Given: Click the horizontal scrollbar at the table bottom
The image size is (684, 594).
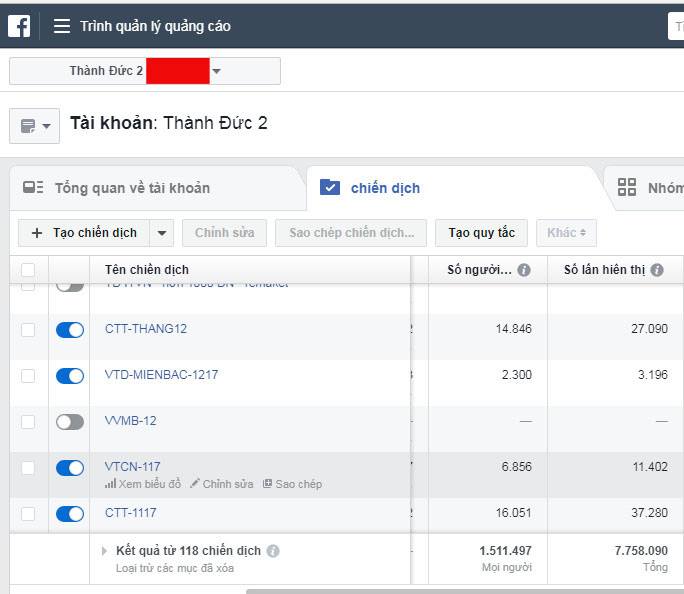Looking at the screenshot, I should click(465, 591).
